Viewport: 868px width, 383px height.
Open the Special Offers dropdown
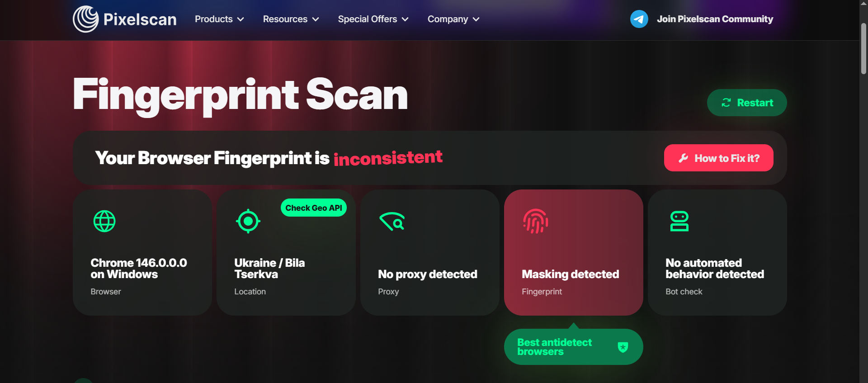coord(373,19)
